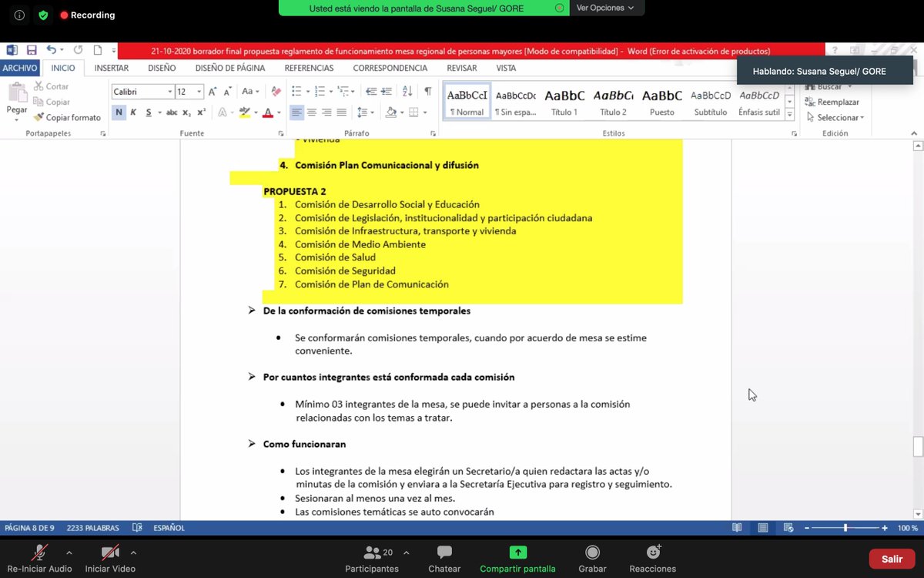Open the DISEÑO DE PÁGINA tab
The image size is (924, 578).
(230, 68)
